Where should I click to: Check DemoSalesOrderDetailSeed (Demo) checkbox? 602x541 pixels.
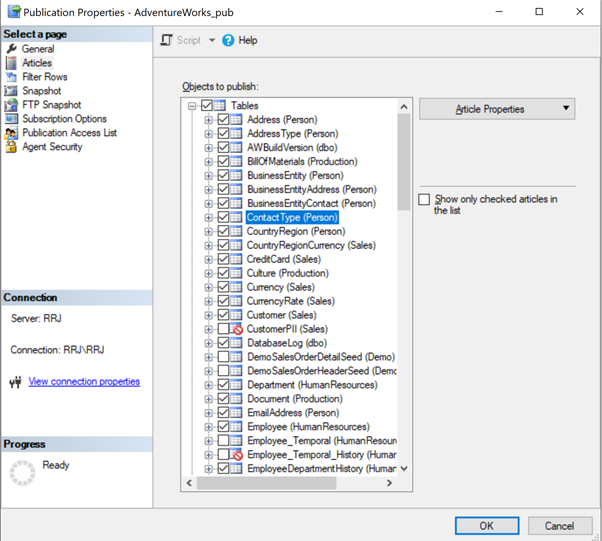point(223,357)
